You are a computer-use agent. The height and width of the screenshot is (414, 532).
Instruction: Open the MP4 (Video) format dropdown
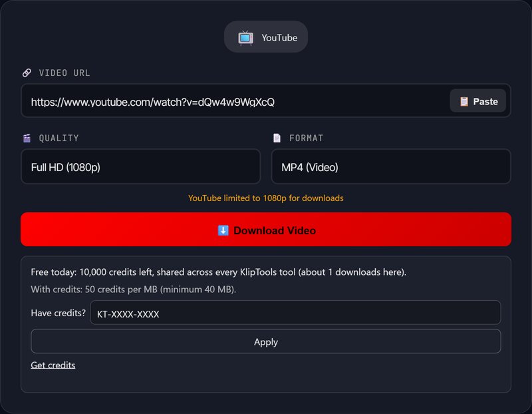click(391, 167)
